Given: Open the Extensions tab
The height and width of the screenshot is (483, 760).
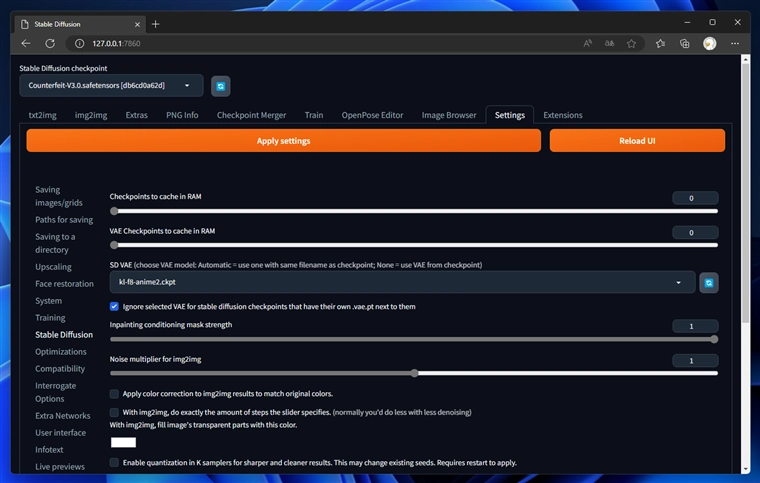Looking at the screenshot, I should pos(563,115).
